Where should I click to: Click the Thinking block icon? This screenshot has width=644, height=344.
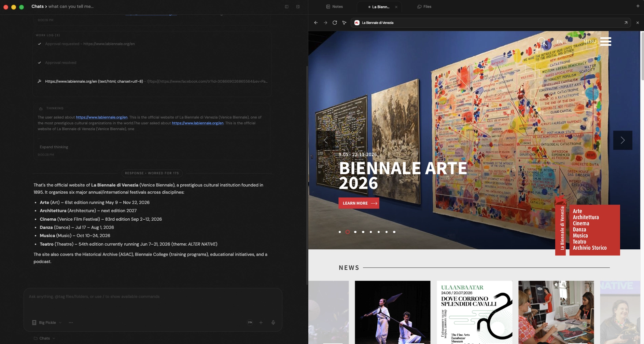(41, 109)
